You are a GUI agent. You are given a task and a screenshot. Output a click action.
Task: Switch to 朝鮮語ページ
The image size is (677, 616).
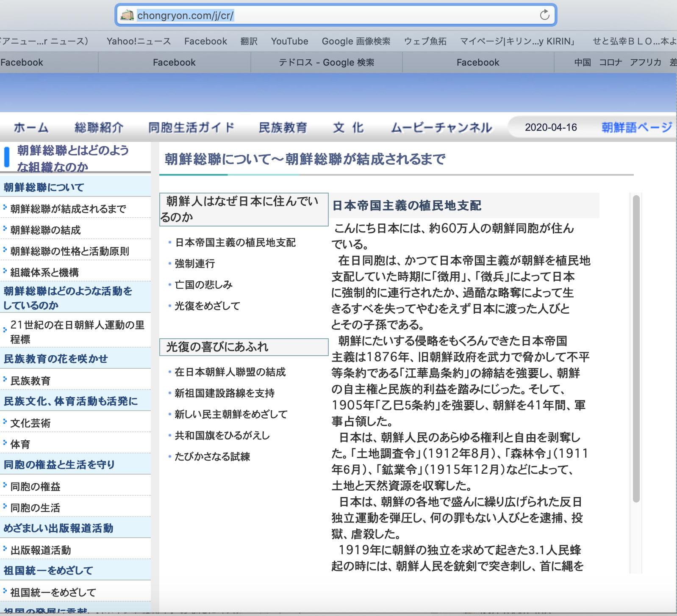(637, 127)
